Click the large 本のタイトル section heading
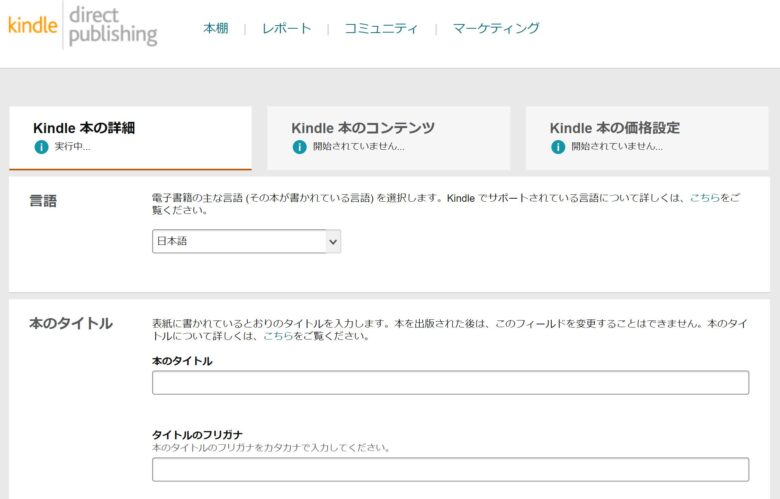The width and height of the screenshot is (780, 499). 71,323
